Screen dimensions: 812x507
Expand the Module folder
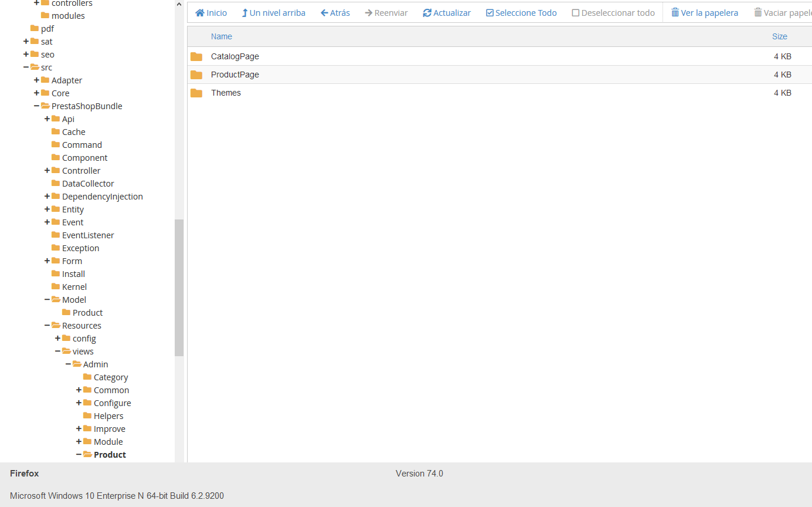tap(79, 441)
